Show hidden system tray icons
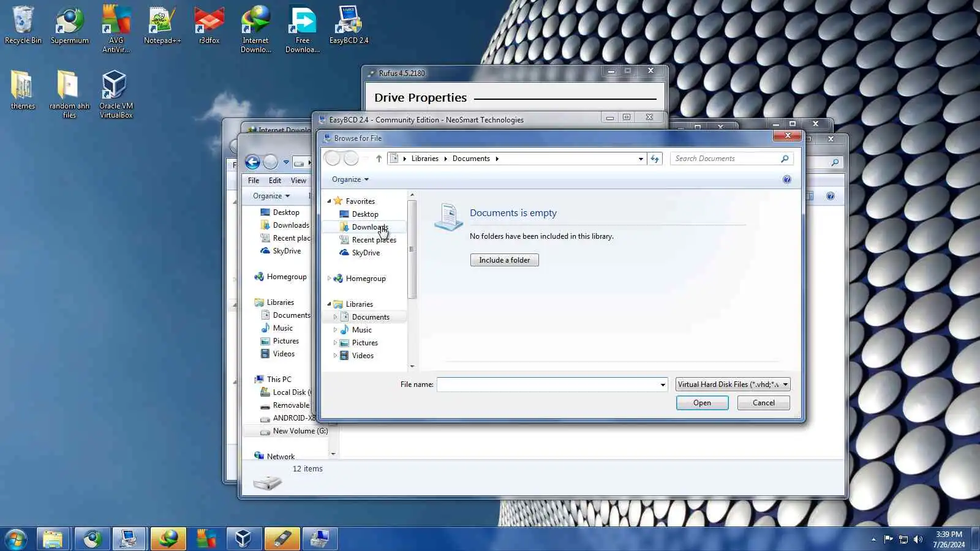Screen dimensions: 980x551 (x=873, y=539)
